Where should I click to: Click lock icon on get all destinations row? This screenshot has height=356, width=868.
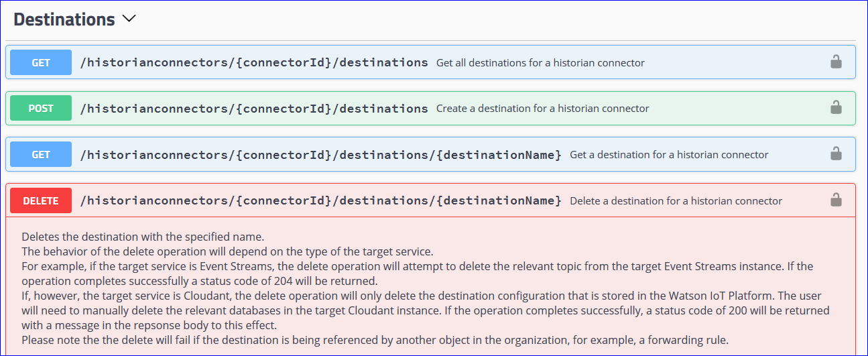click(836, 62)
